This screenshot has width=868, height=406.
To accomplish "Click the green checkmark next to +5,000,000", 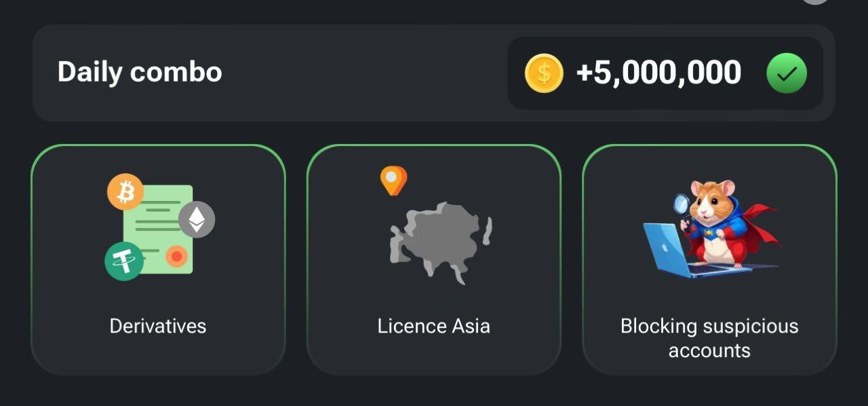I will pyautogui.click(x=787, y=73).
